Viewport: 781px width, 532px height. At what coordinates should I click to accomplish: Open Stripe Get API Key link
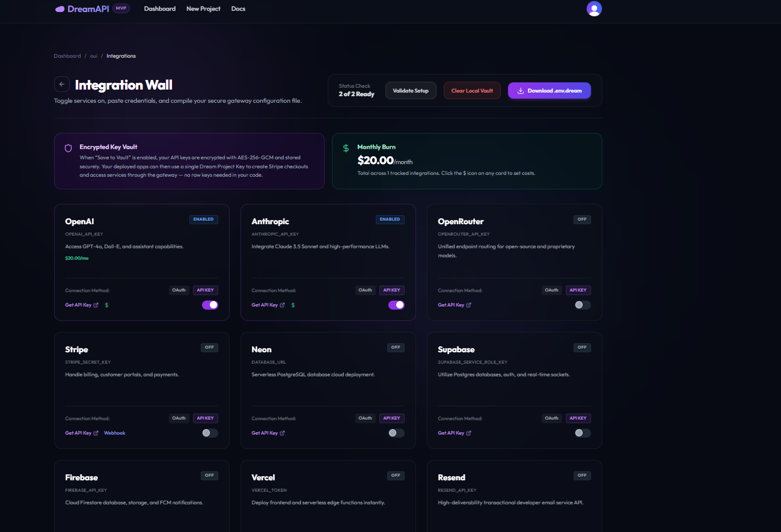pos(82,433)
